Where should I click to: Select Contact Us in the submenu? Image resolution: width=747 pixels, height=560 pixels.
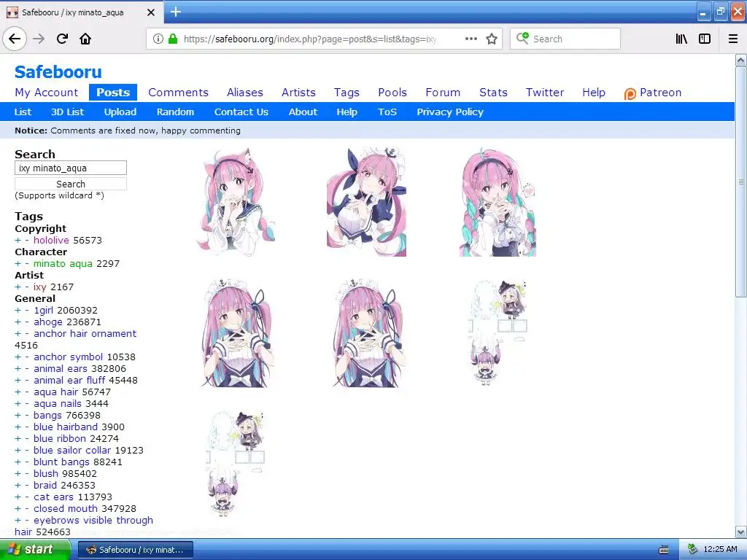click(x=241, y=112)
